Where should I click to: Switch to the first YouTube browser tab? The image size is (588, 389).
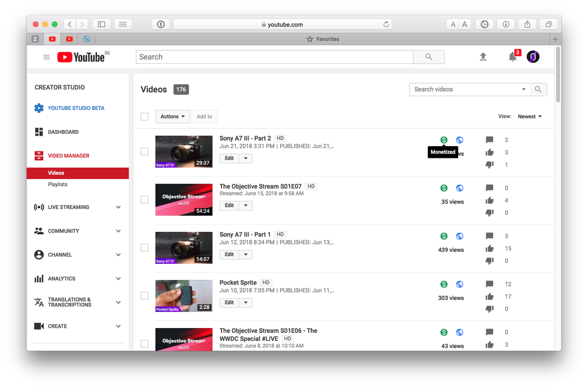[x=52, y=39]
